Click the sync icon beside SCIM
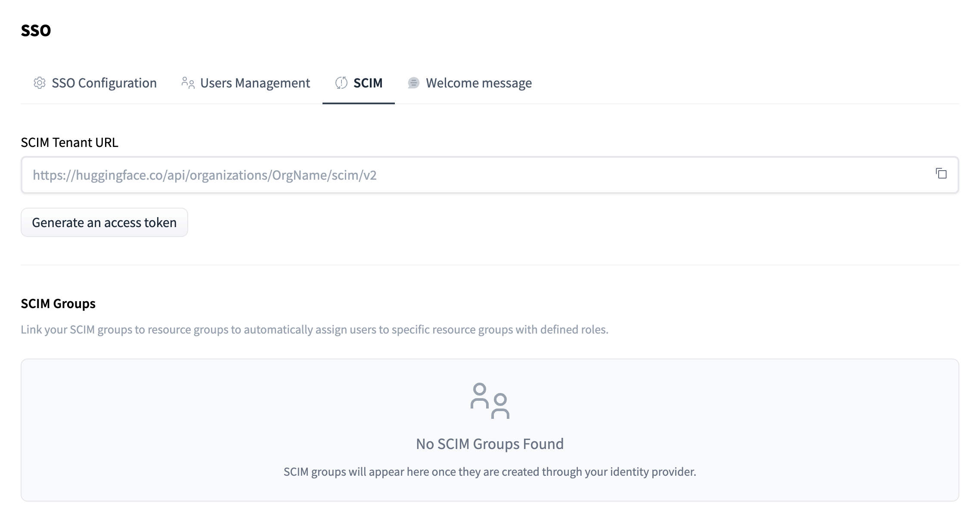Image resolution: width=980 pixels, height=524 pixels. click(341, 83)
